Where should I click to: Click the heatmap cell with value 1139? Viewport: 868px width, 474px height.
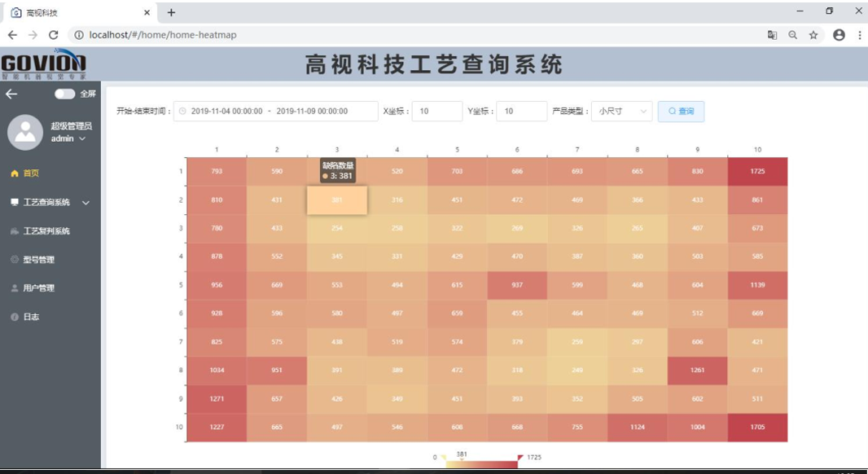point(757,285)
